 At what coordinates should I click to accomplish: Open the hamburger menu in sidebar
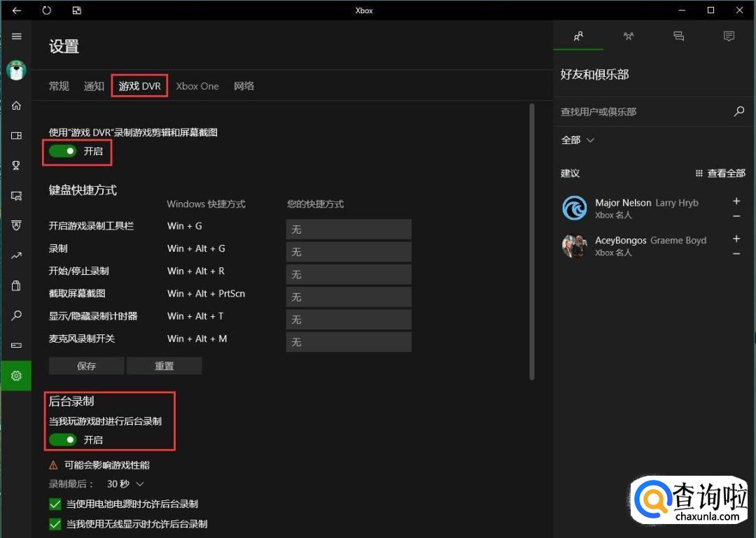coord(16,36)
